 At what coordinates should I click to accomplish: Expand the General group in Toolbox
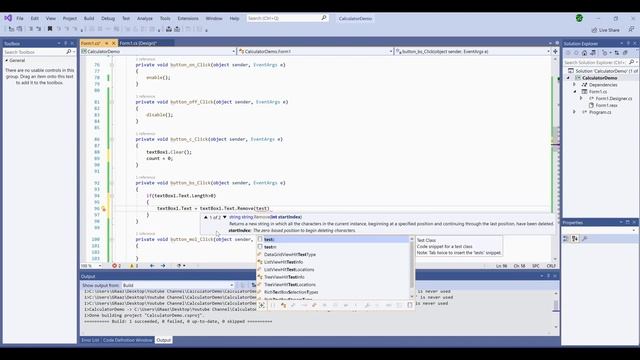[7, 60]
